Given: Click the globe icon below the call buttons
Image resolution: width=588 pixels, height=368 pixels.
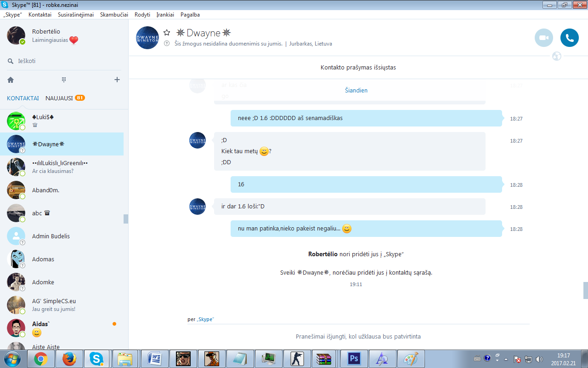Looking at the screenshot, I should pyautogui.click(x=557, y=56).
